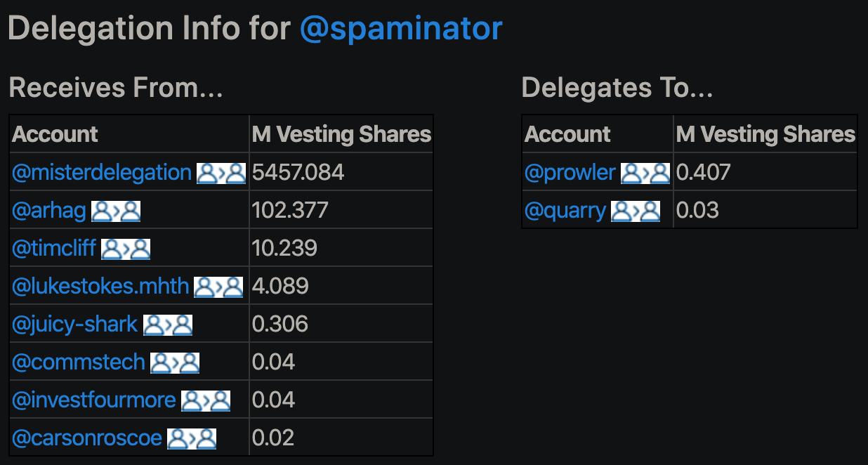Image resolution: width=868 pixels, height=465 pixels.
Task: Click delegation icon next to @commstech
Action: (175, 362)
